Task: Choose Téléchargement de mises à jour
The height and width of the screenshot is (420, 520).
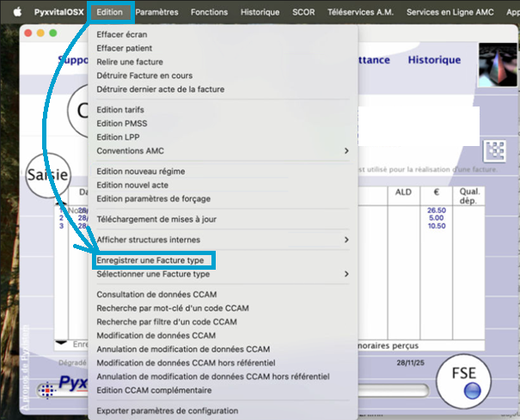Action: 156,219
